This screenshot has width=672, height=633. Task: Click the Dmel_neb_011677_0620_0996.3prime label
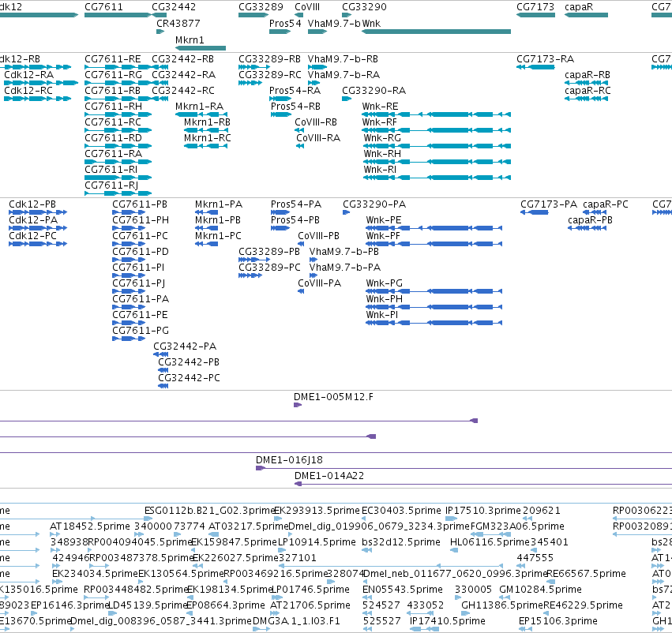point(455,574)
